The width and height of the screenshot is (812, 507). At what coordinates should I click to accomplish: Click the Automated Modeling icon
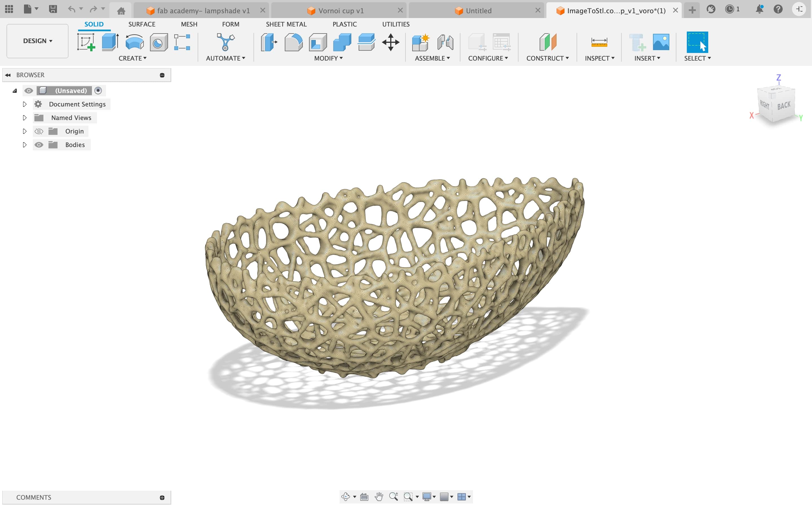tap(226, 42)
